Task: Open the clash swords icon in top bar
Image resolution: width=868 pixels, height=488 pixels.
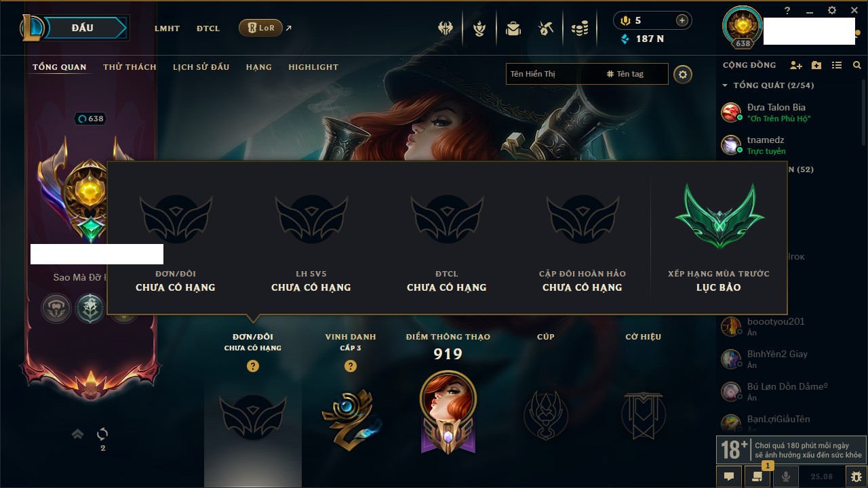Action: pos(446,28)
